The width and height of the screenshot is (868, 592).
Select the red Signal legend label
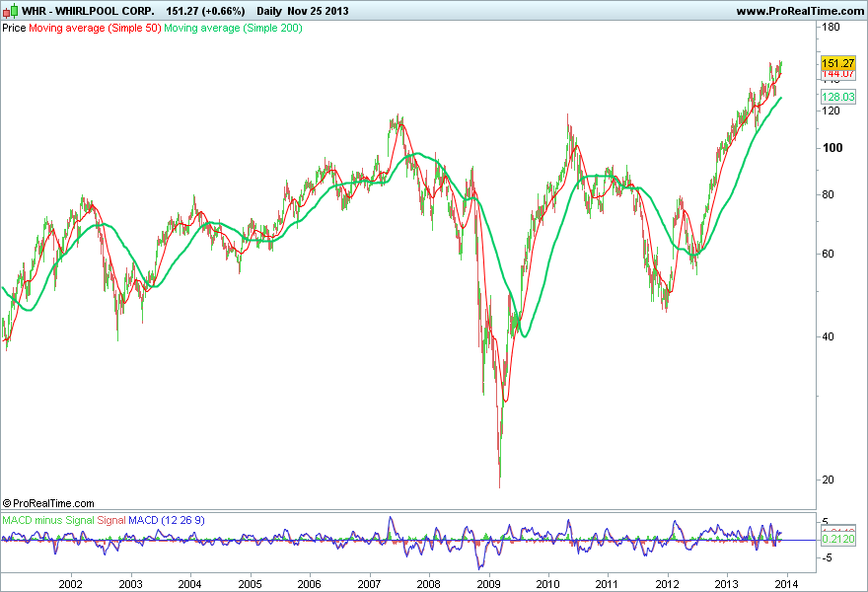click(x=111, y=520)
